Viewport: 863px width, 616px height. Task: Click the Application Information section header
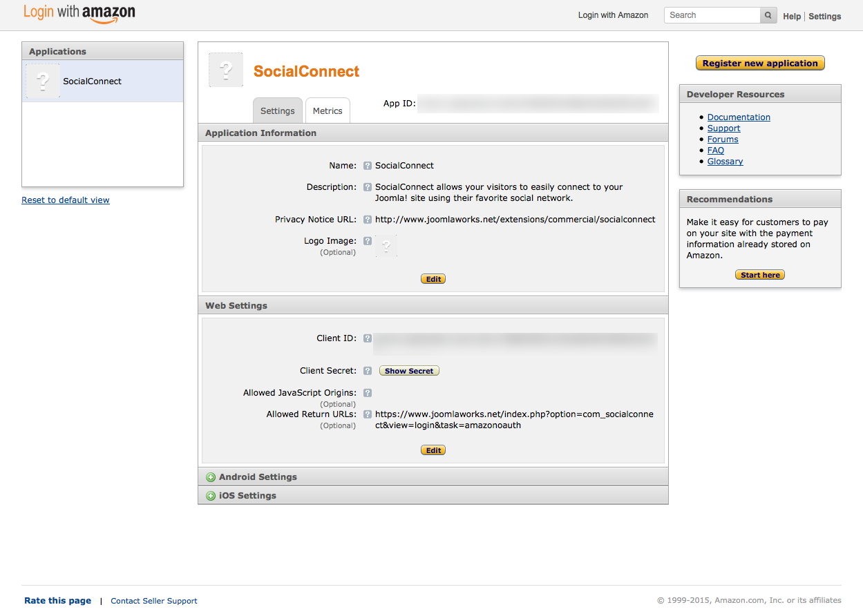(x=433, y=133)
